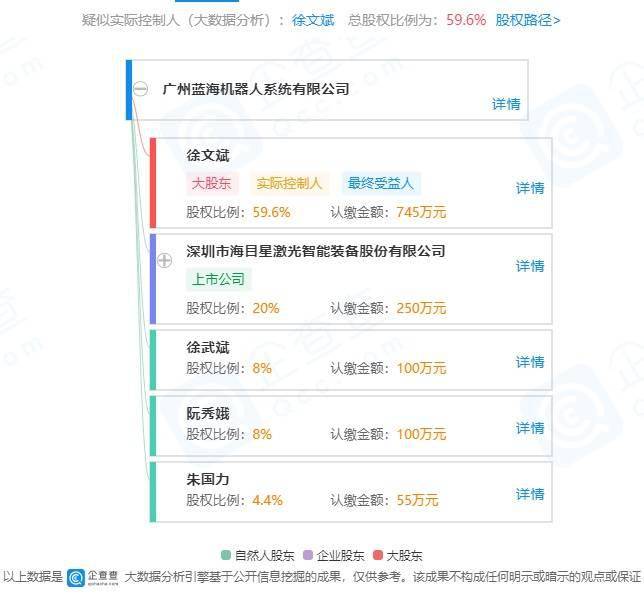This screenshot has height=596, width=644.
Task: Click the purple 企业股东 legend dot
Action: click(308, 555)
